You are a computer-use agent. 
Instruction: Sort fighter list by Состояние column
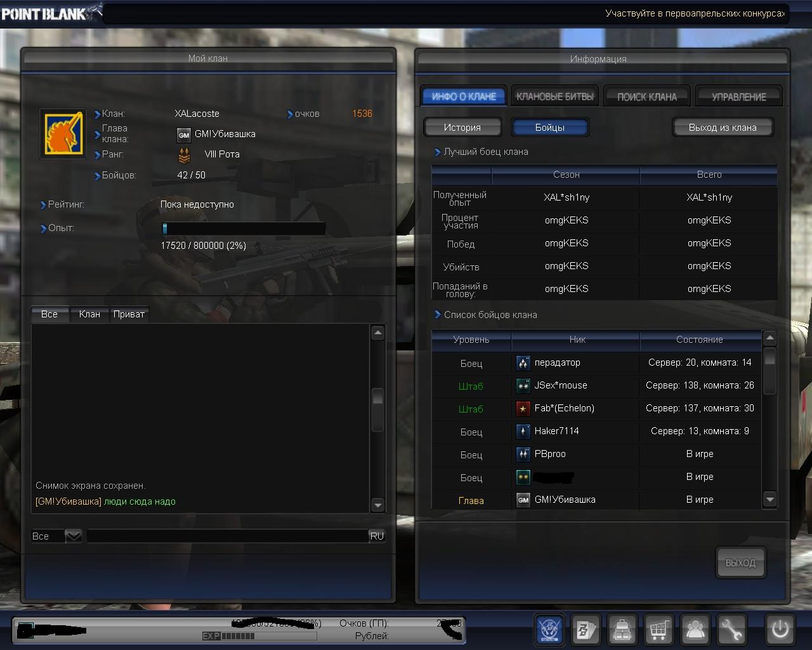[700, 340]
